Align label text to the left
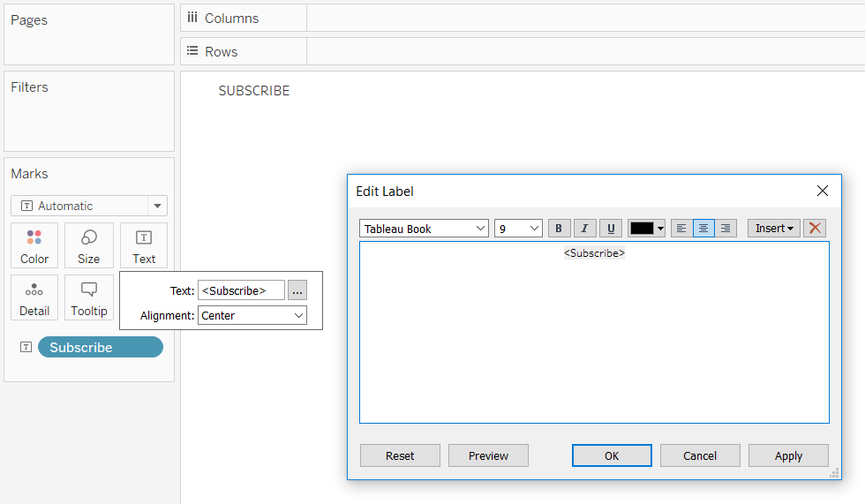 coord(681,229)
